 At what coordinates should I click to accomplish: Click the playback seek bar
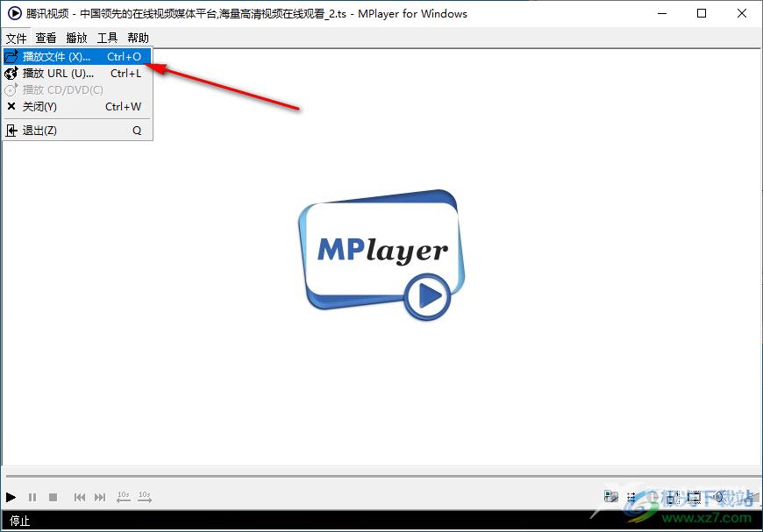(384, 476)
